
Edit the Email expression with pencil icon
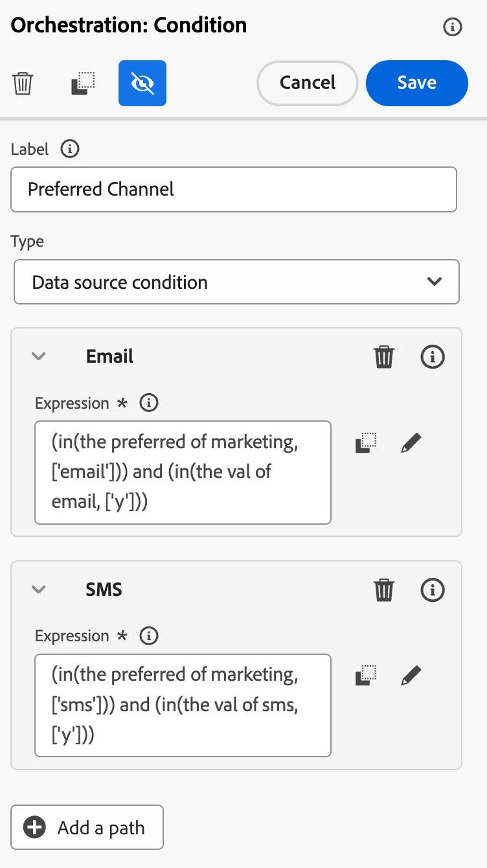[x=411, y=443]
